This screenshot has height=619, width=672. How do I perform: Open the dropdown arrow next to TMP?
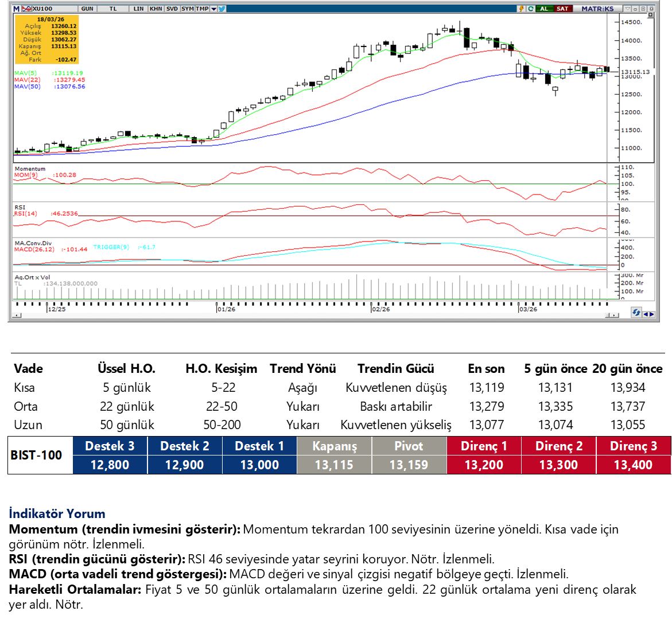(x=213, y=9)
